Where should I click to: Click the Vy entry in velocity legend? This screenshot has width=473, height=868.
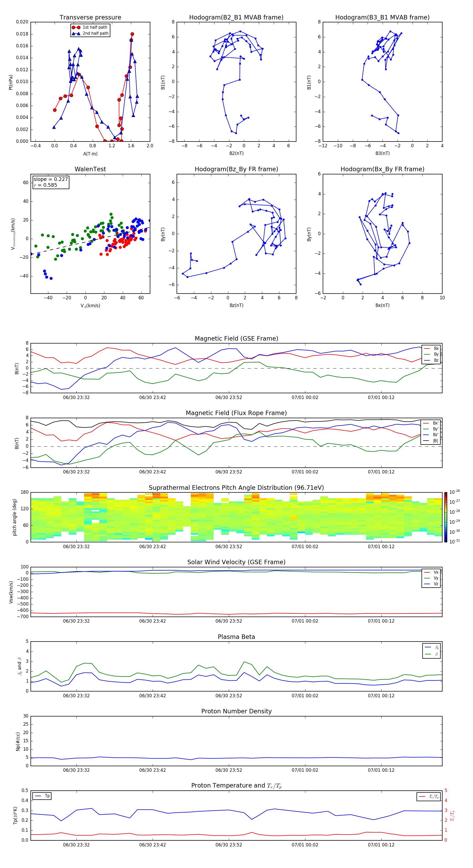point(431,578)
